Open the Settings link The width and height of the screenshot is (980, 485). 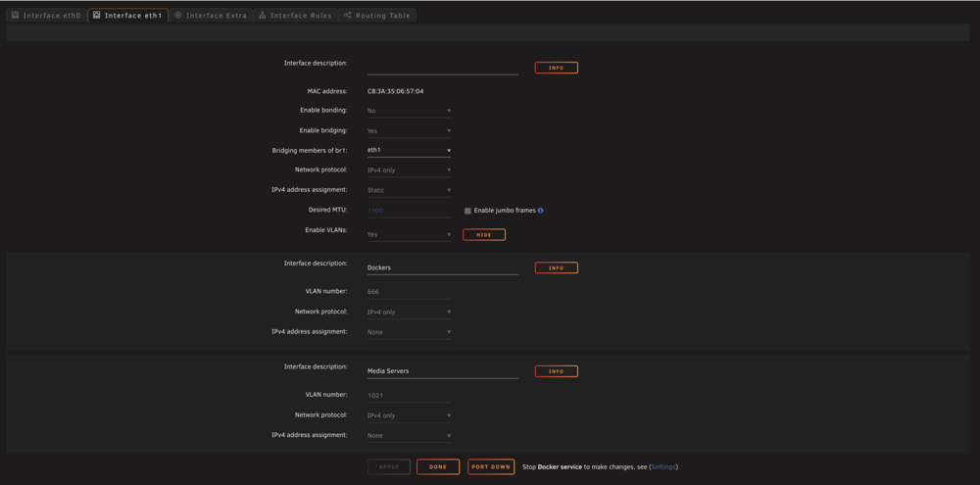(663, 467)
